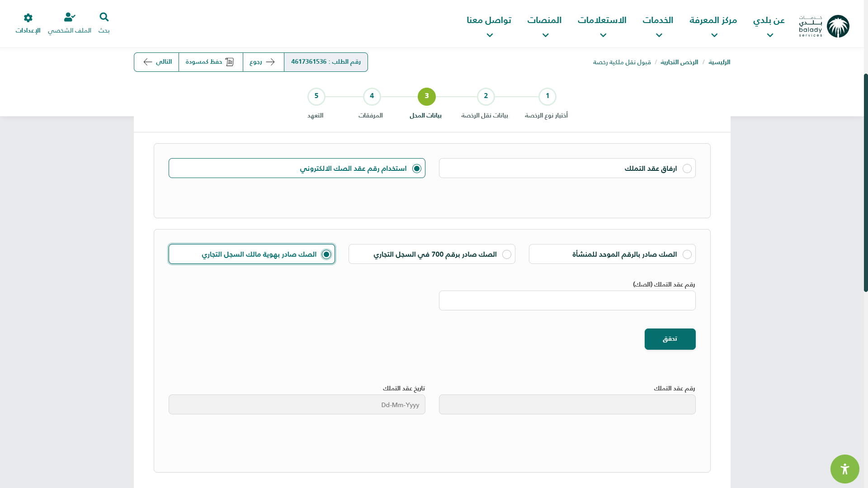Click the green accessibility icon button

coord(844,469)
